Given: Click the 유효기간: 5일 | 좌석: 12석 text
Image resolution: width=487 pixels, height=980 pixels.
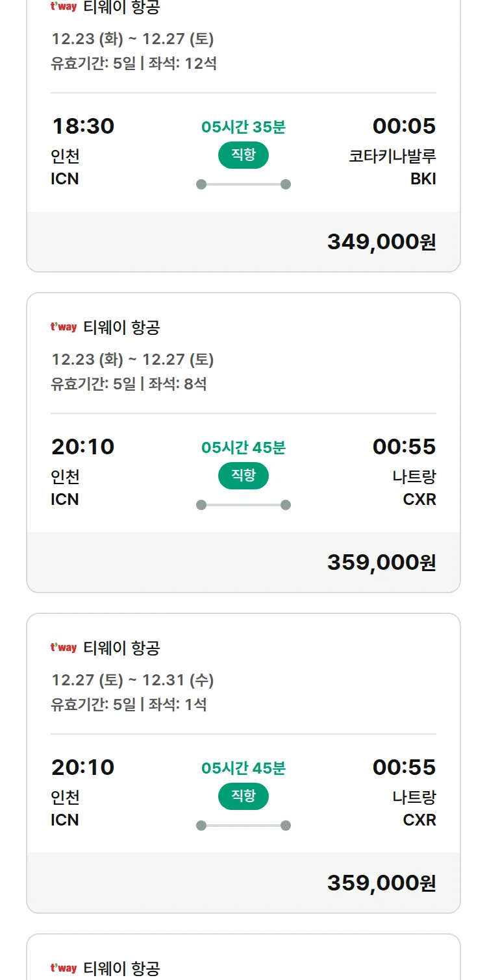Looking at the screenshot, I should click(x=134, y=64).
